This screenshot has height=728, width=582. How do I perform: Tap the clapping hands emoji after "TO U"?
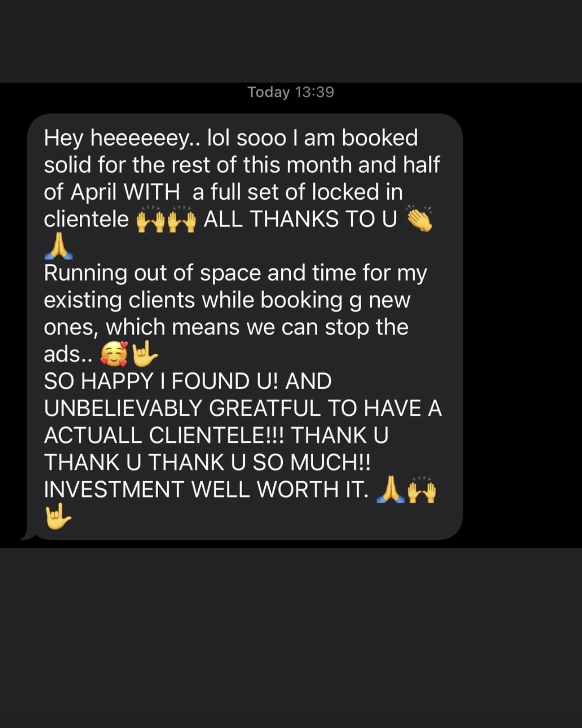[420, 220]
